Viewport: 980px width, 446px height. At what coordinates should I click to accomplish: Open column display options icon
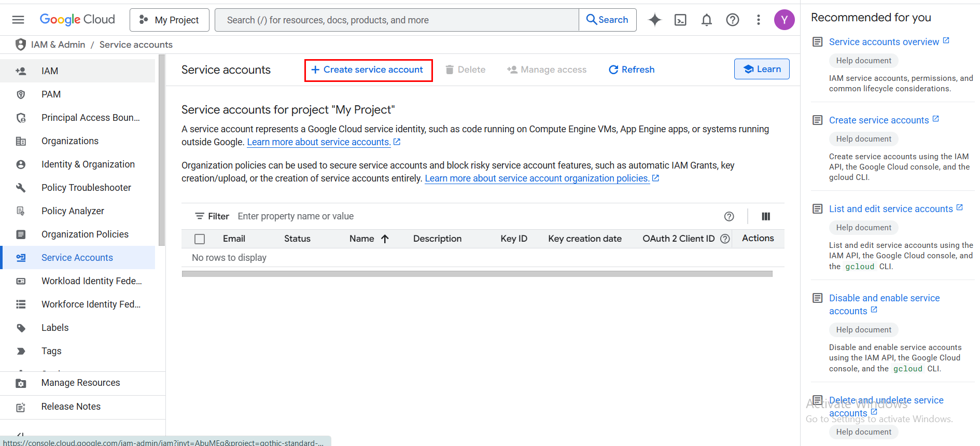click(x=765, y=216)
